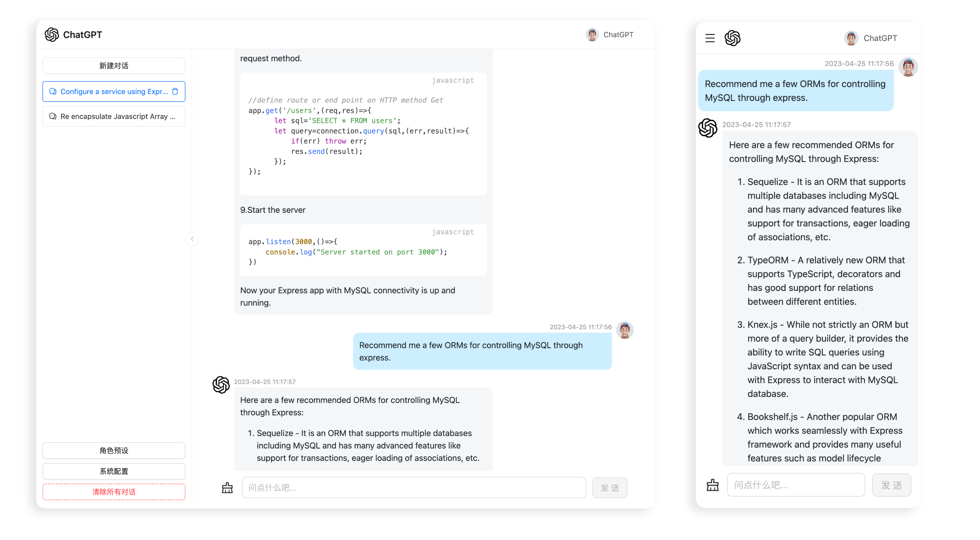Image resolution: width=980 pixels, height=540 pixels.
Task: Click the 9.Start the server text
Action: coord(273,210)
